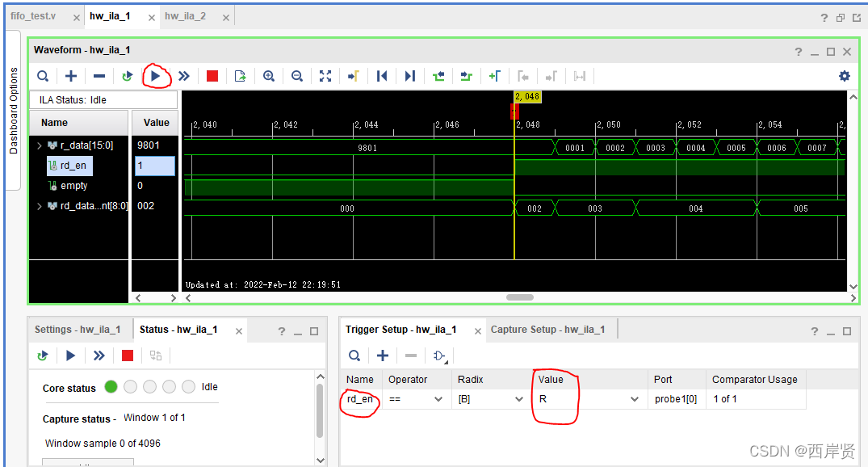
Task: Select the hw_ila_1 tab
Action: click(x=110, y=16)
